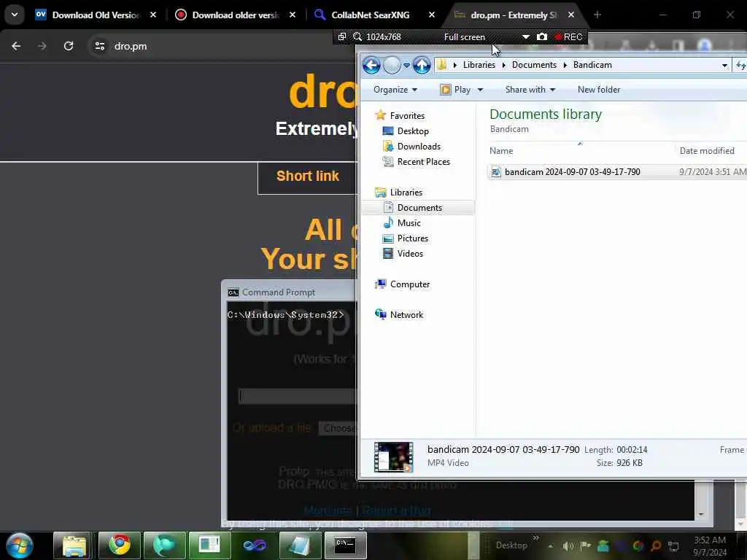Click Explorer's greyed forward navigation button
This screenshot has width=747, height=560.
point(392,65)
